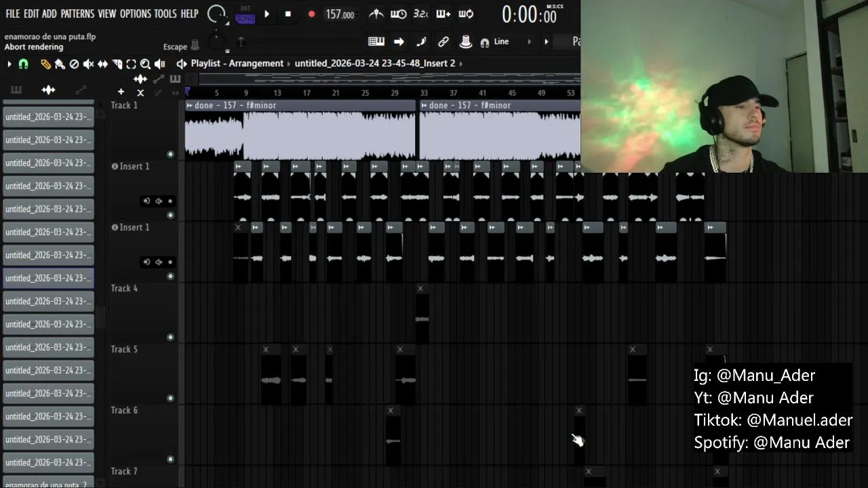Click the chain link icon in top toolbar

[443, 41]
